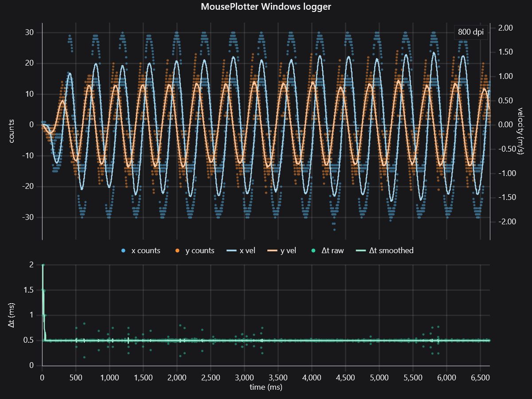This screenshot has height=399, width=532.
Task: Click the velocity (m/s) axis label
Action: [520, 131]
